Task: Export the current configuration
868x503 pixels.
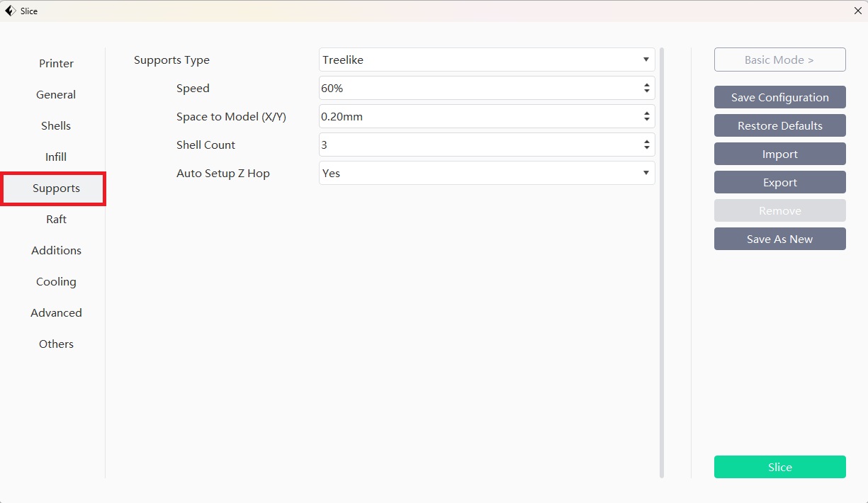Action: coord(779,183)
